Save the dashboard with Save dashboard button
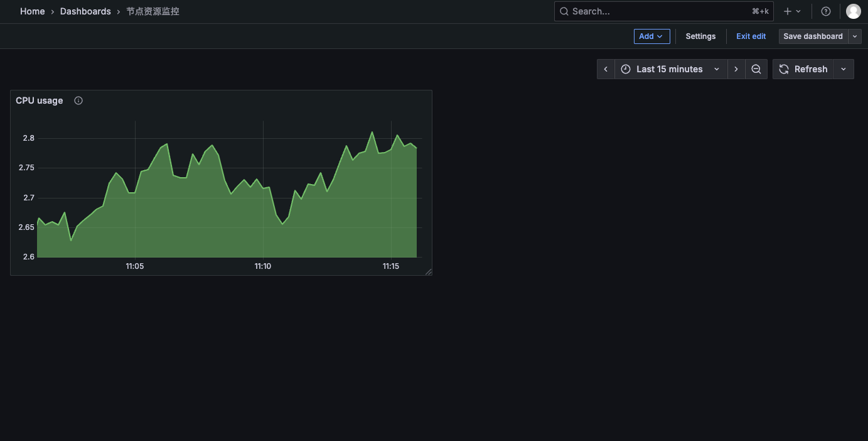 [812, 36]
